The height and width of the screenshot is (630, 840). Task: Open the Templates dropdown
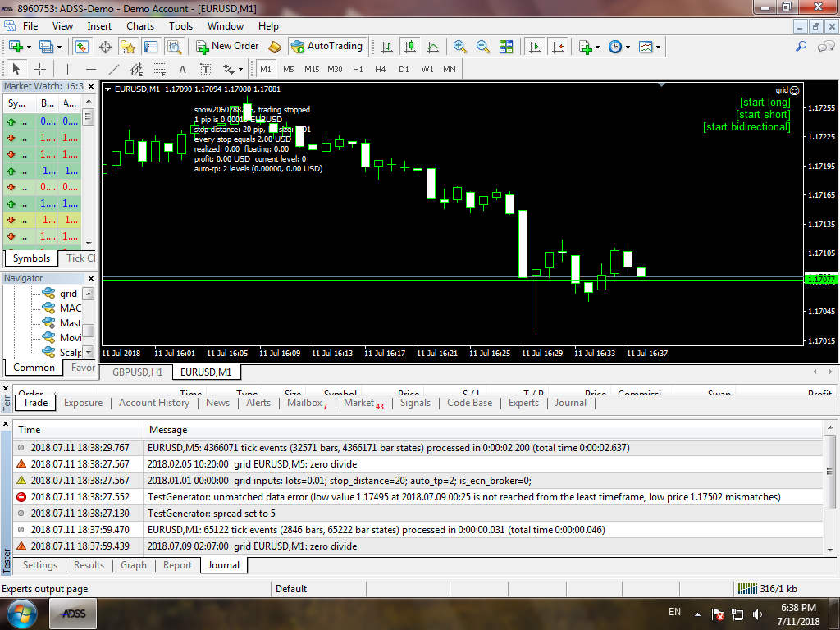click(650, 47)
